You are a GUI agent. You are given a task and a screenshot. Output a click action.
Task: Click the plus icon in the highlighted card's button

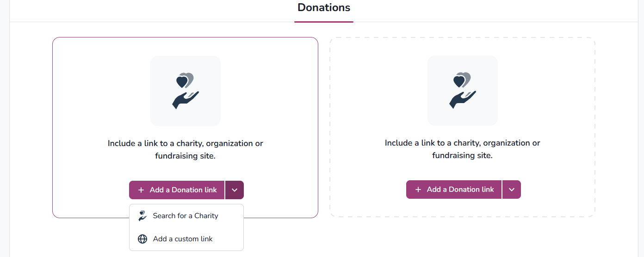tap(141, 190)
